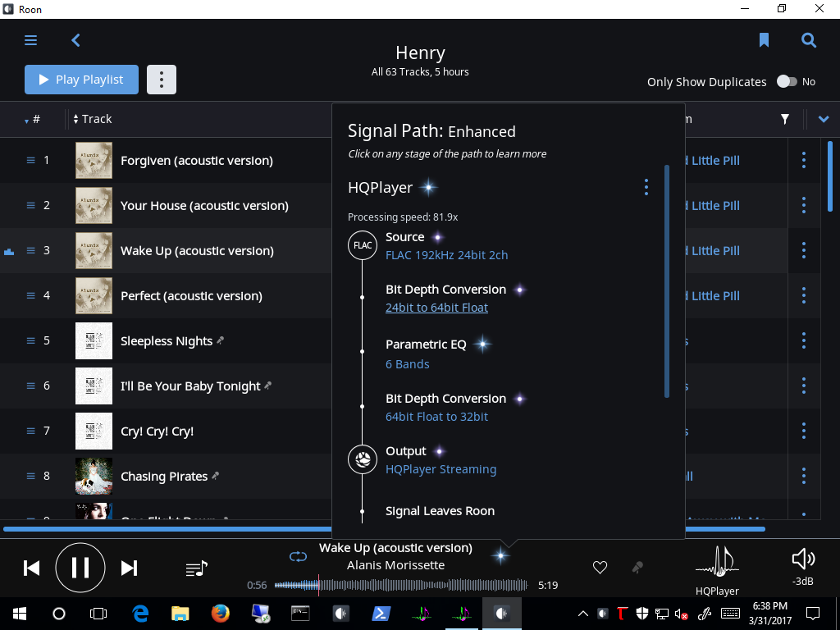This screenshot has width=840, height=630.
Task: Sort by # column header
Action: [33, 119]
